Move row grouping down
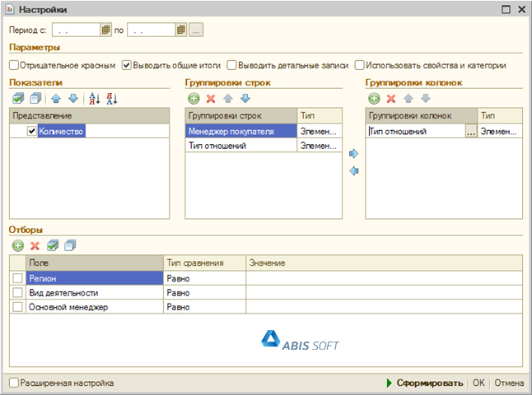Viewport: 532px width, 395px height. pyautogui.click(x=245, y=99)
